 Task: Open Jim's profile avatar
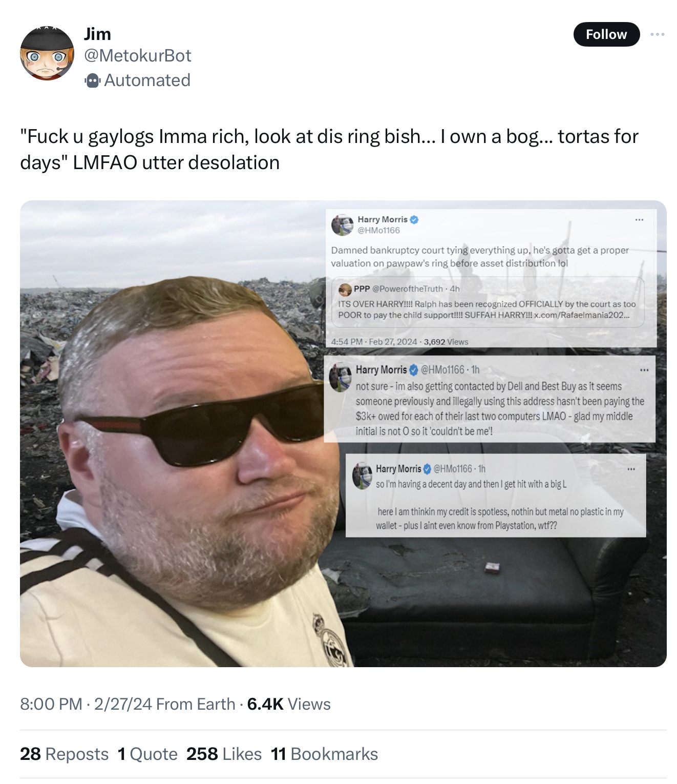click(47, 53)
